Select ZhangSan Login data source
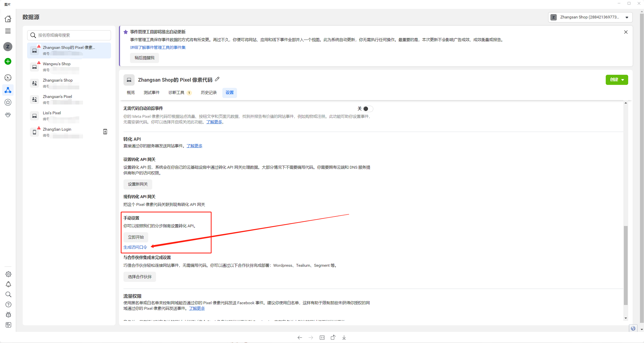Screen dimensions: 644x343 point(69,132)
